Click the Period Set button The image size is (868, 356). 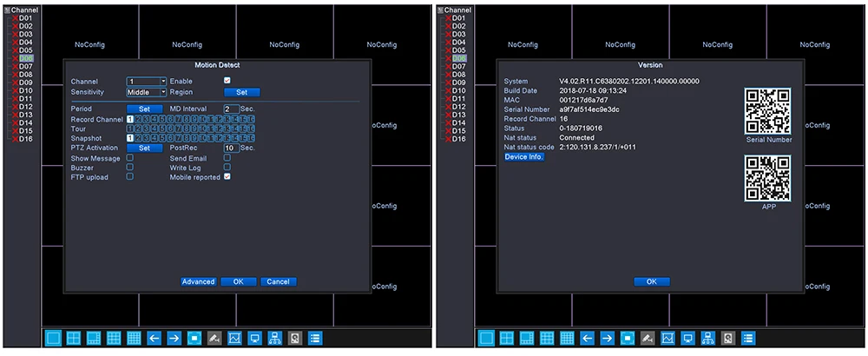[145, 109]
